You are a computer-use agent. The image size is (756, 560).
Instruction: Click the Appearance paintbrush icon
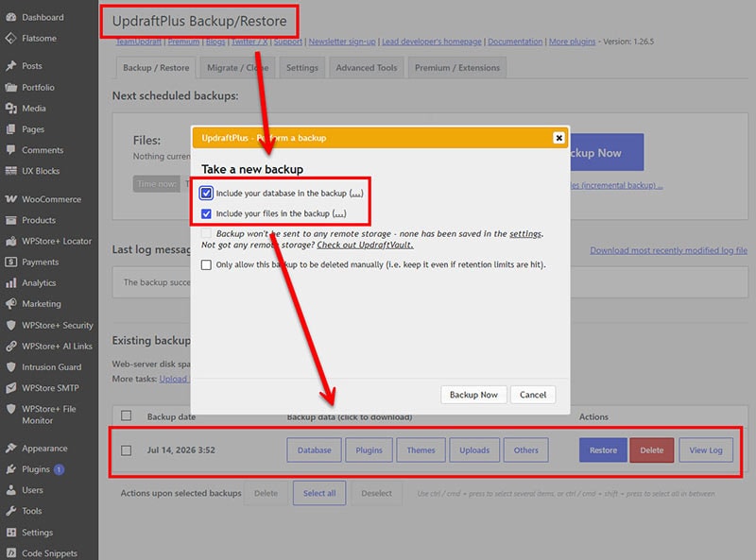(11, 449)
